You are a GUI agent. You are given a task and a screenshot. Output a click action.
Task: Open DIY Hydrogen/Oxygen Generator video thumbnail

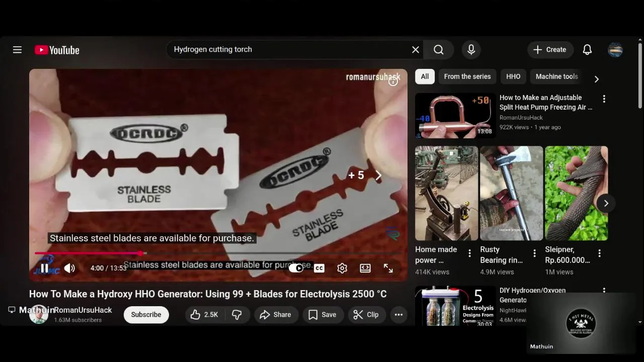tap(455, 306)
